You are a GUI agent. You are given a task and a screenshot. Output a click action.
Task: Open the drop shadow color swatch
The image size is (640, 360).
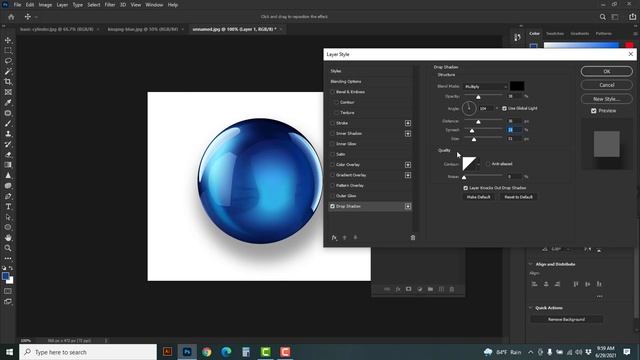(x=517, y=86)
